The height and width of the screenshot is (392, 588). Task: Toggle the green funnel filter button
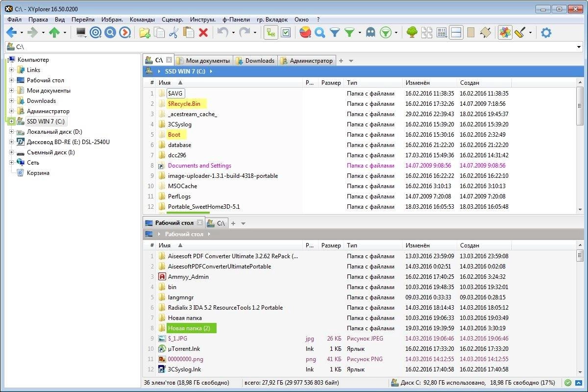coord(349,33)
